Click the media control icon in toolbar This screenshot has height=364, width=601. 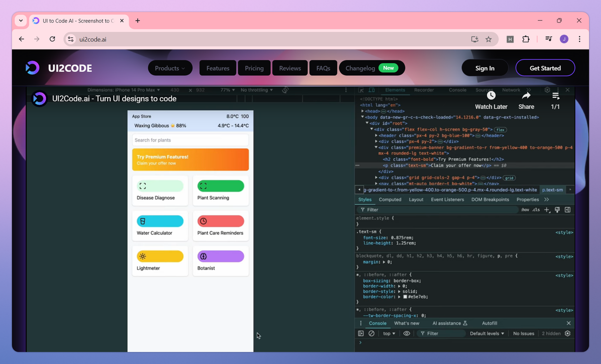548,39
